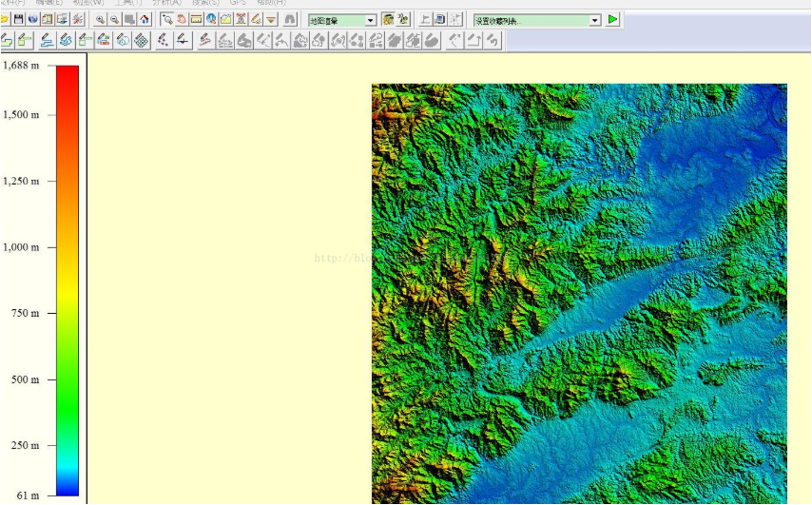Image resolution: width=812 pixels, height=505 pixels.
Task: Select the create grid digitizer icon
Action: [x=142, y=40]
